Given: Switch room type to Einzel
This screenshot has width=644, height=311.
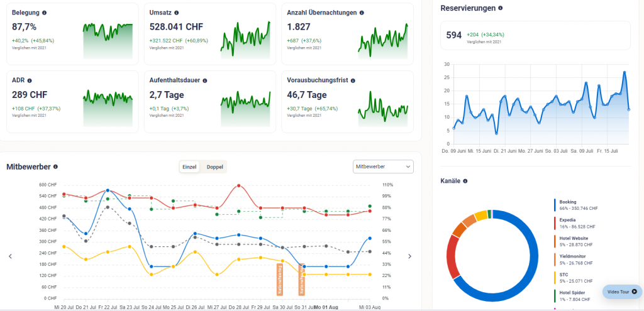Looking at the screenshot, I should pos(189,166).
